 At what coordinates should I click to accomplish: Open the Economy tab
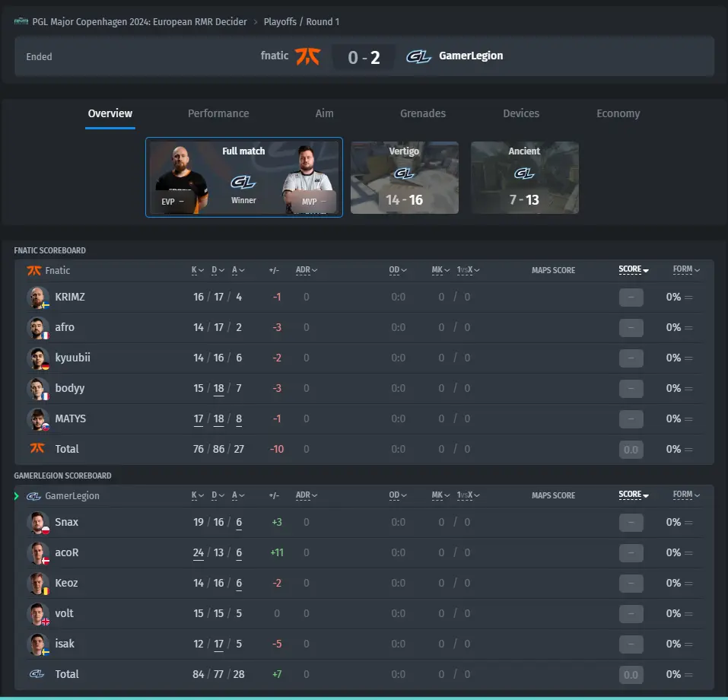point(618,113)
